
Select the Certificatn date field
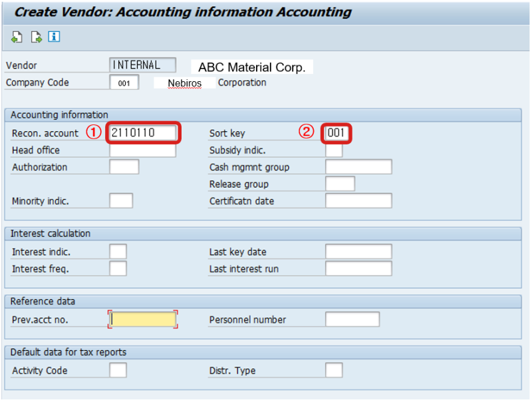[x=358, y=201]
